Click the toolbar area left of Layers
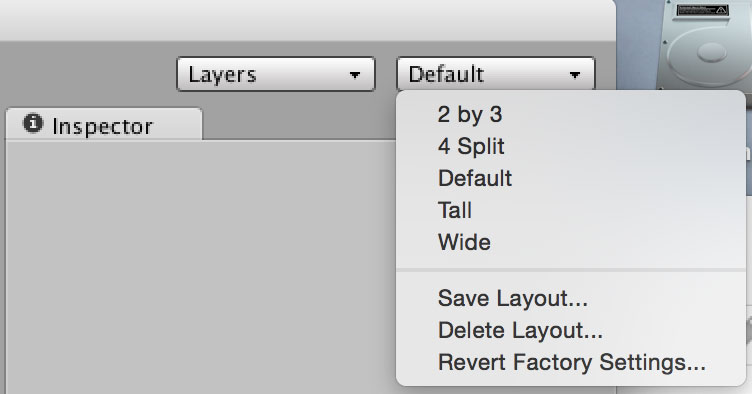The image size is (752, 394). point(88,74)
